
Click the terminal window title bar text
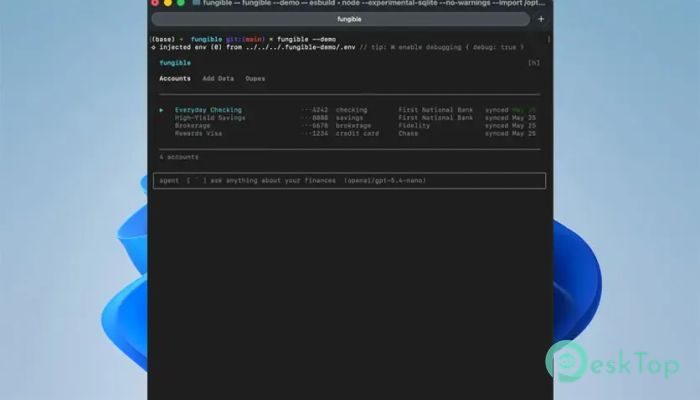tap(374, 3)
